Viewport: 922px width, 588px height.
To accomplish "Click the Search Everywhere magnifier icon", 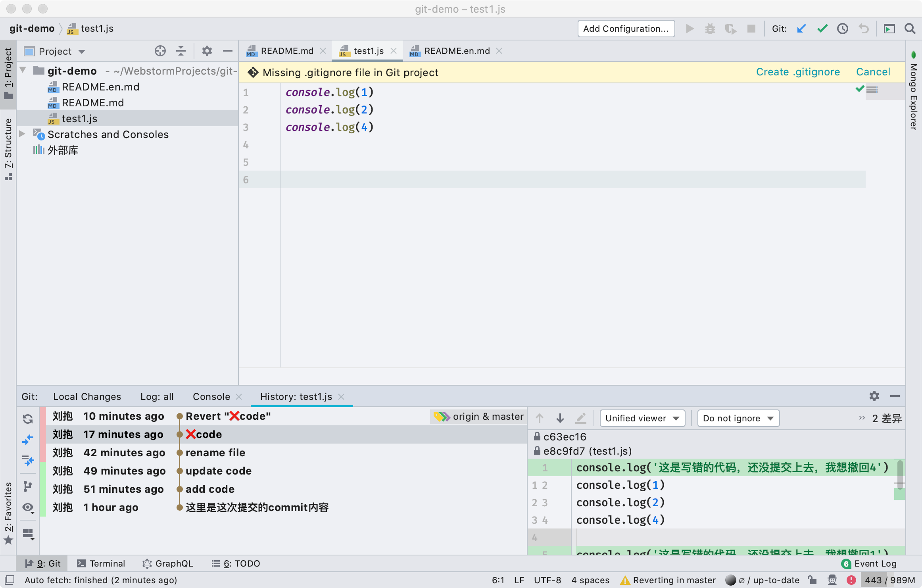I will [910, 29].
